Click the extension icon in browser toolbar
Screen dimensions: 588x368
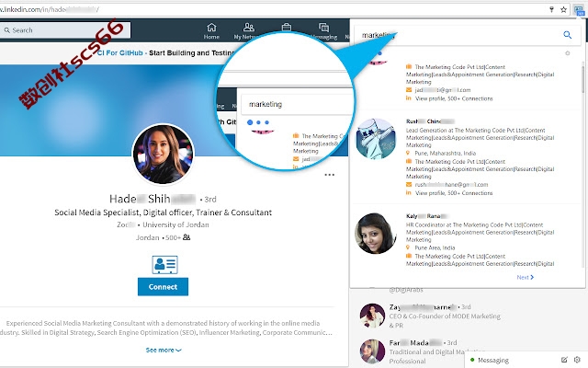[x=579, y=10]
